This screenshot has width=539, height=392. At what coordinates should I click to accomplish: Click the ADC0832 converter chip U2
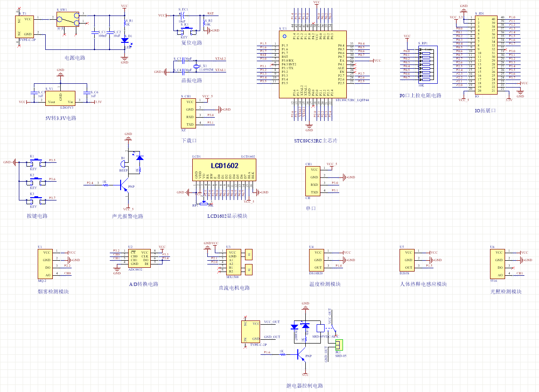[x=140, y=258]
